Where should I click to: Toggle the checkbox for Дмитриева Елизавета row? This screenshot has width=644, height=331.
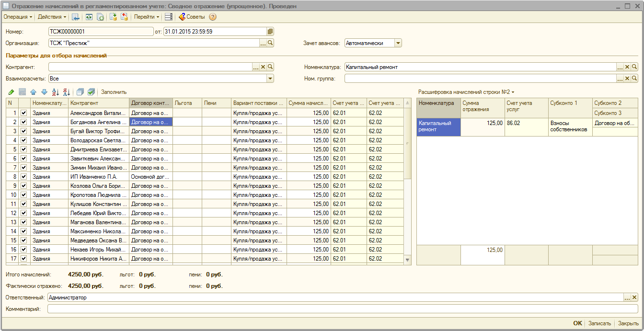[23, 149]
